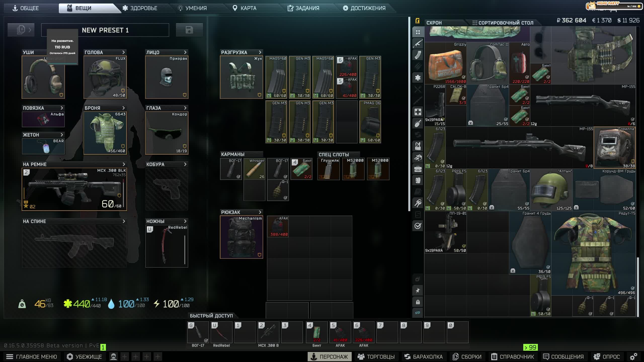
Task: Expand the РАЗГРУЗКА slot arrow
Action: (x=260, y=52)
